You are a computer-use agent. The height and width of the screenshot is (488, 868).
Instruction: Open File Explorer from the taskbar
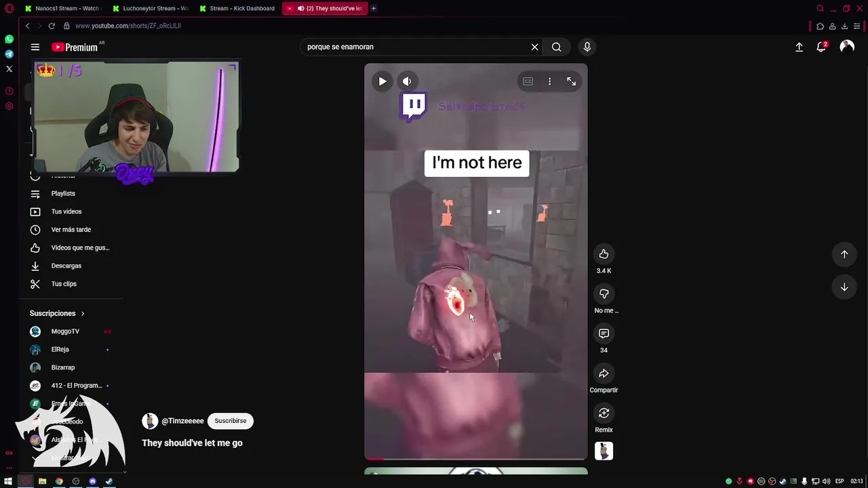click(42, 481)
